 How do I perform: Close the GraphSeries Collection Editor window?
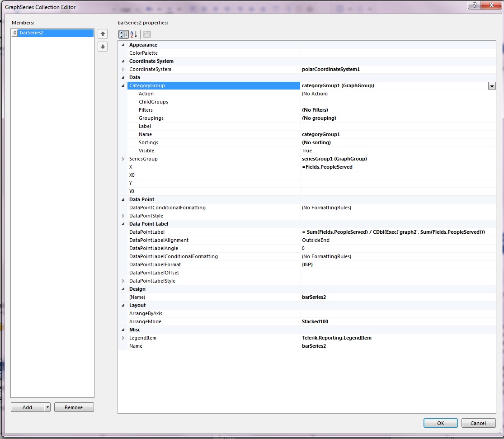tap(491, 5)
